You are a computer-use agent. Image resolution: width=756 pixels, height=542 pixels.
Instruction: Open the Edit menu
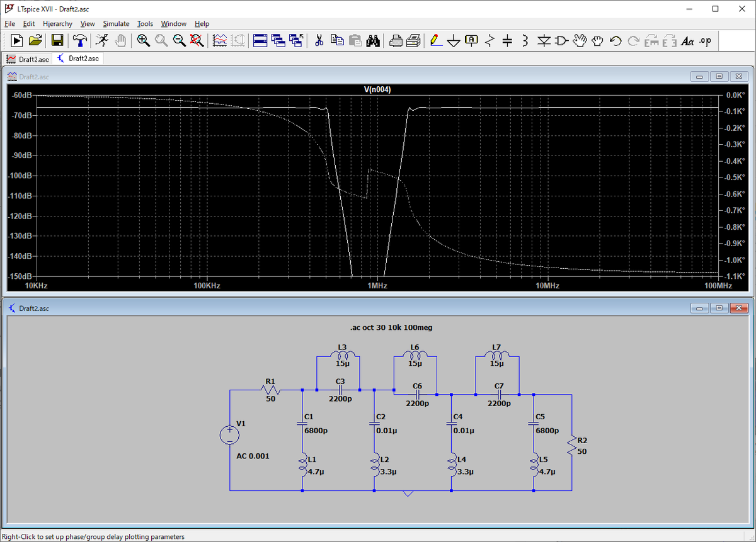(29, 23)
